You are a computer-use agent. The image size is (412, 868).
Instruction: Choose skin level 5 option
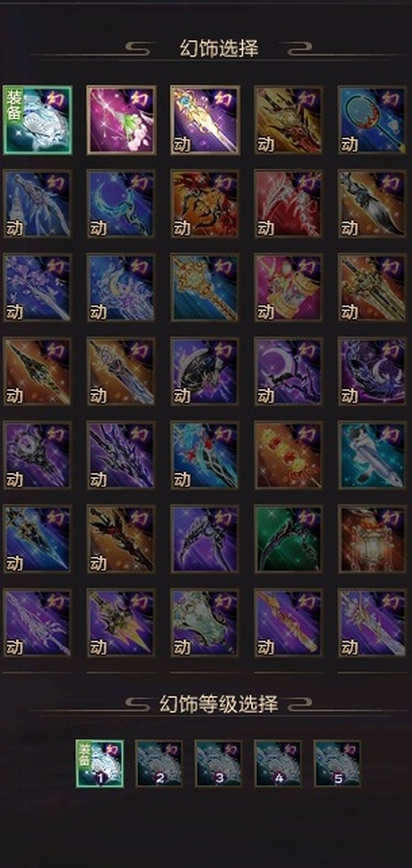(x=337, y=763)
